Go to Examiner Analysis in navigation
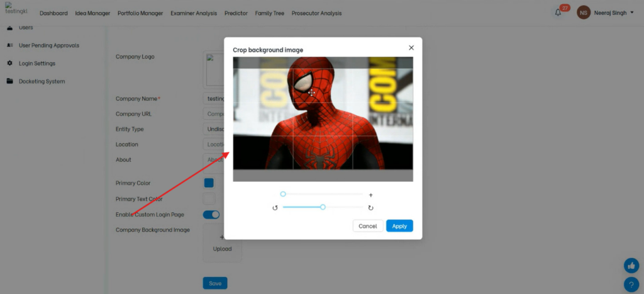Viewport: 644px width, 294px height. (194, 13)
